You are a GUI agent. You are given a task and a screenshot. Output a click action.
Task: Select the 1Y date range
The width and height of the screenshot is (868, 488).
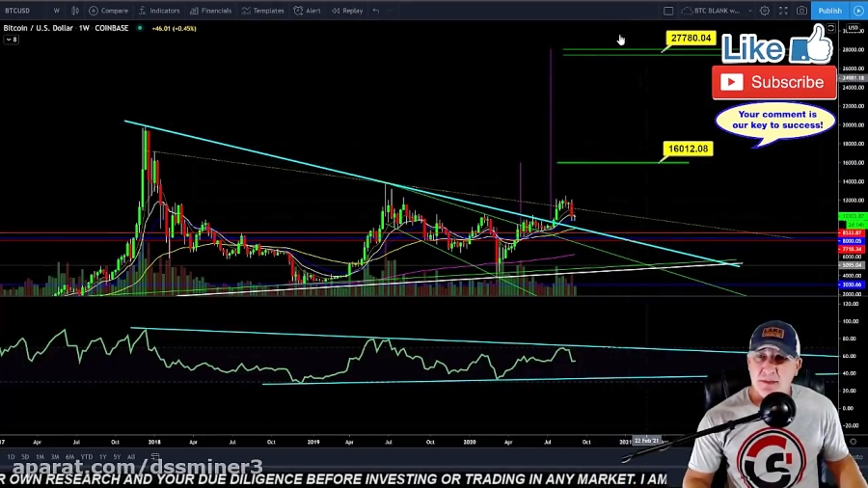(102, 457)
